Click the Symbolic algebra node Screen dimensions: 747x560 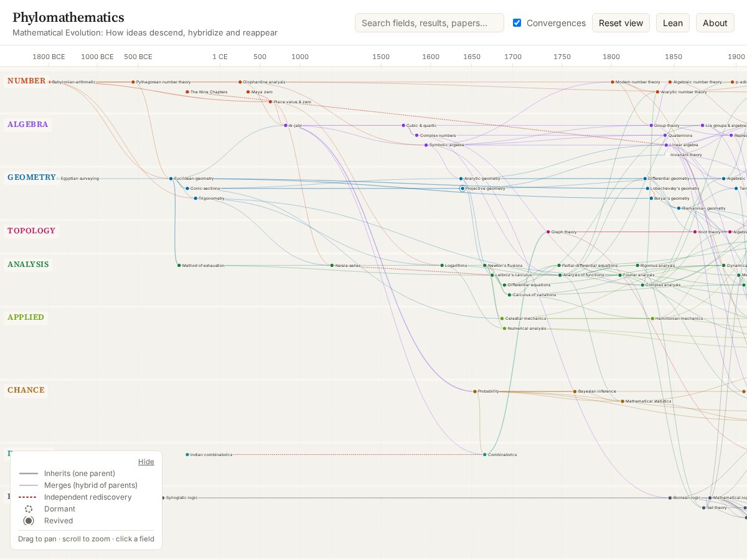click(426, 145)
